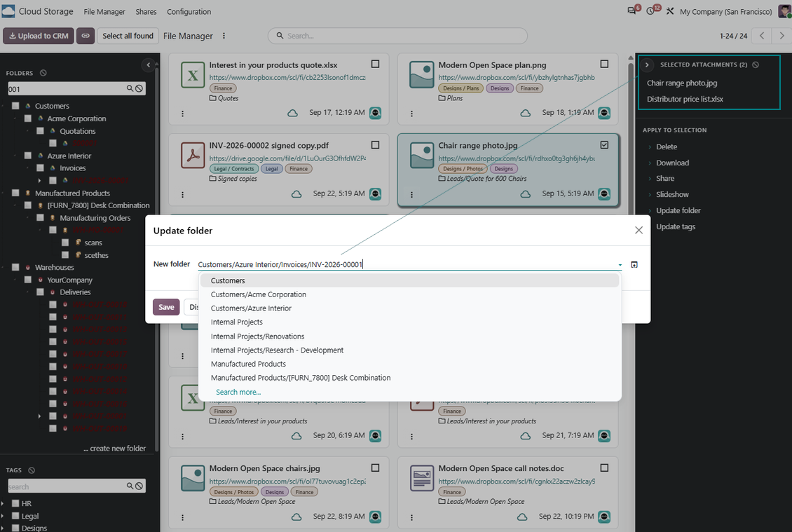The height and width of the screenshot is (532, 792).
Task: Click the user avatar on Modern Open Space plan.png card
Action: pos(604,113)
